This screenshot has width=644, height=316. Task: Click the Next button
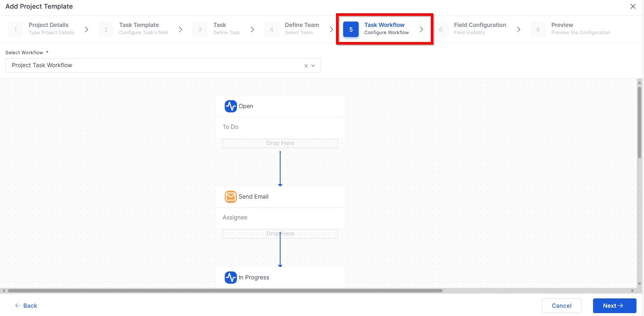(x=615, y=306)
